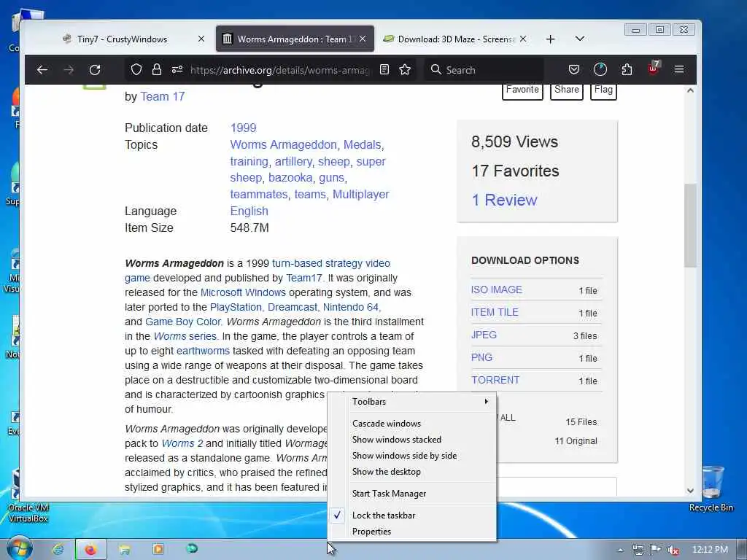
Task: Open the ITEM TILE download option
Action: 495,312
